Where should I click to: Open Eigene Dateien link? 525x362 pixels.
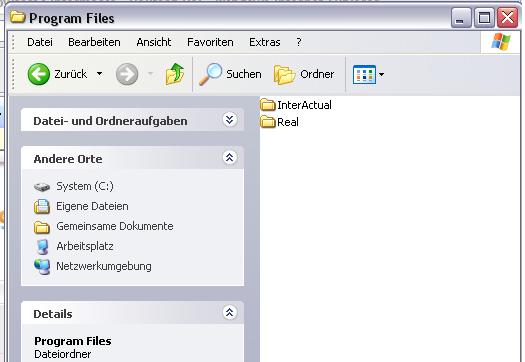point(92,206)
